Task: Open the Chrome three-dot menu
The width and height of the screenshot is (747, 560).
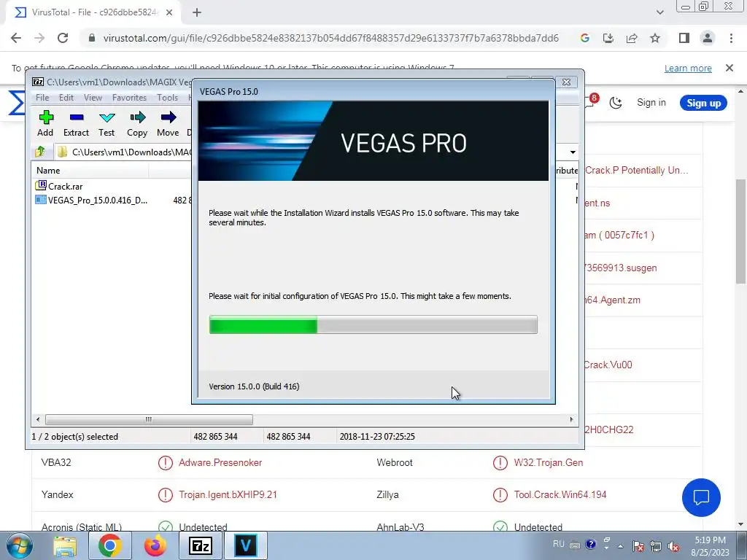Action: [x=731, y=38]
